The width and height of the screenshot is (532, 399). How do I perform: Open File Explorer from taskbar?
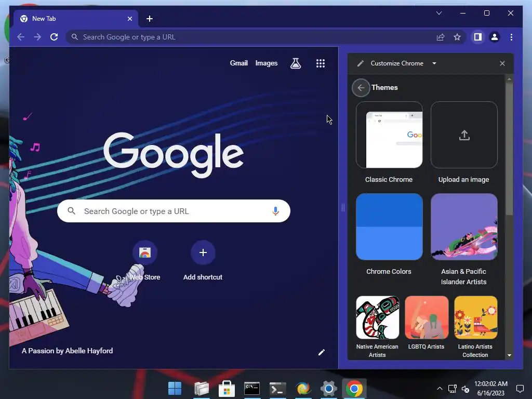tap(202, 389)
